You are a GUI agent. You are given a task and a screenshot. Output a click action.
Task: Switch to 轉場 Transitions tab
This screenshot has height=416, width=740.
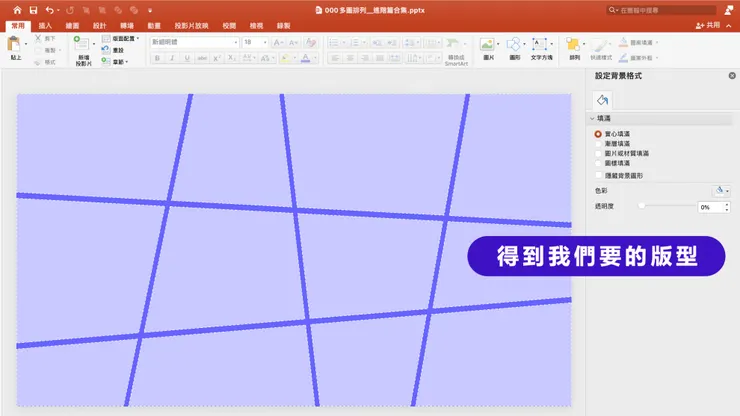coord(127,26)
